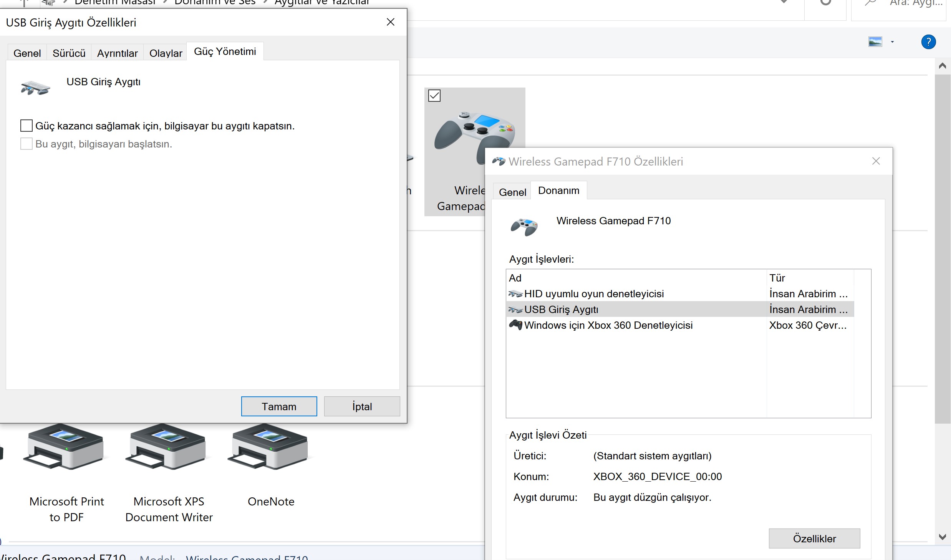Select HID uyumlu oyun denetleyicisi row
Image resolution: width=951 pixels, height=560 pixels.
(x=680, y=294)
